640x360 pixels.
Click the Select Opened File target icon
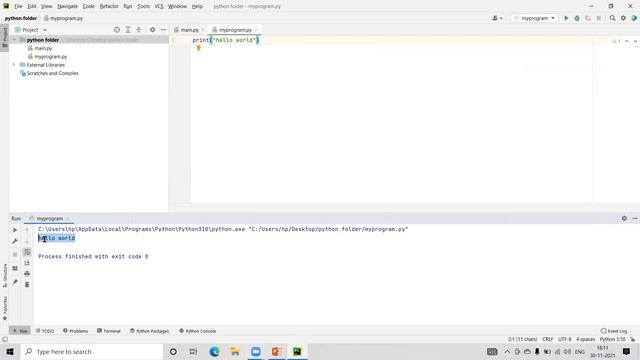point(117,30)
